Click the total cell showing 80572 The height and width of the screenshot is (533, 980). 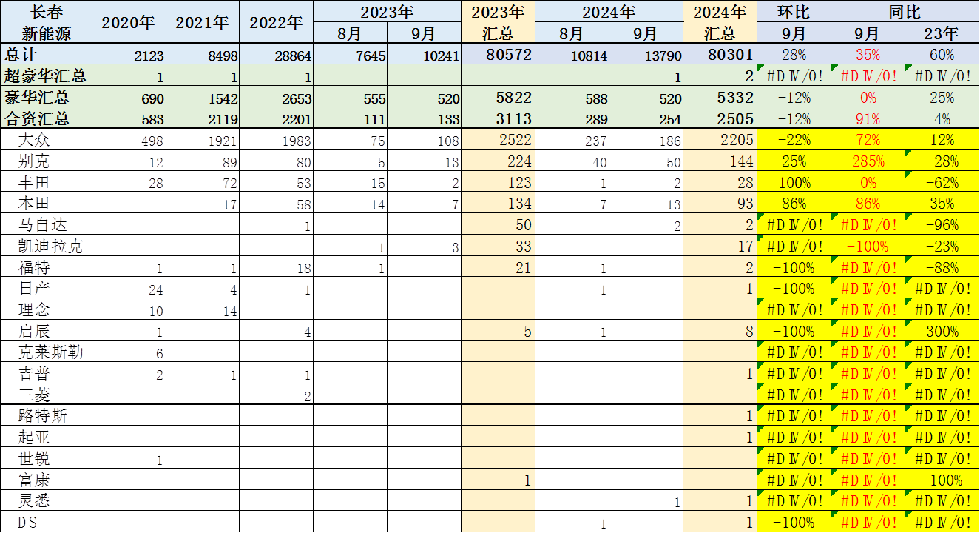(x=498, y=54)
